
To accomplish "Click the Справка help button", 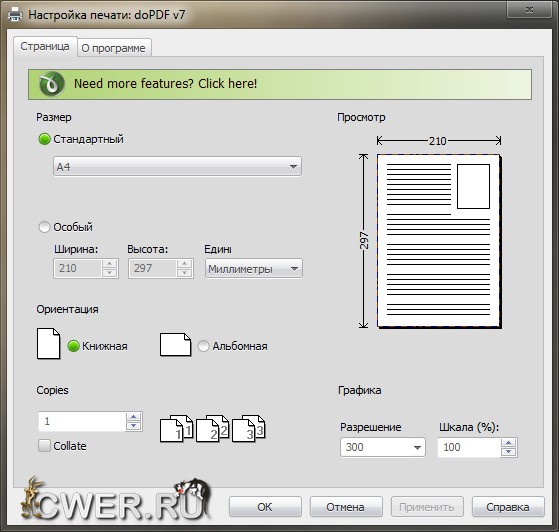I will [x=508, y=507].
